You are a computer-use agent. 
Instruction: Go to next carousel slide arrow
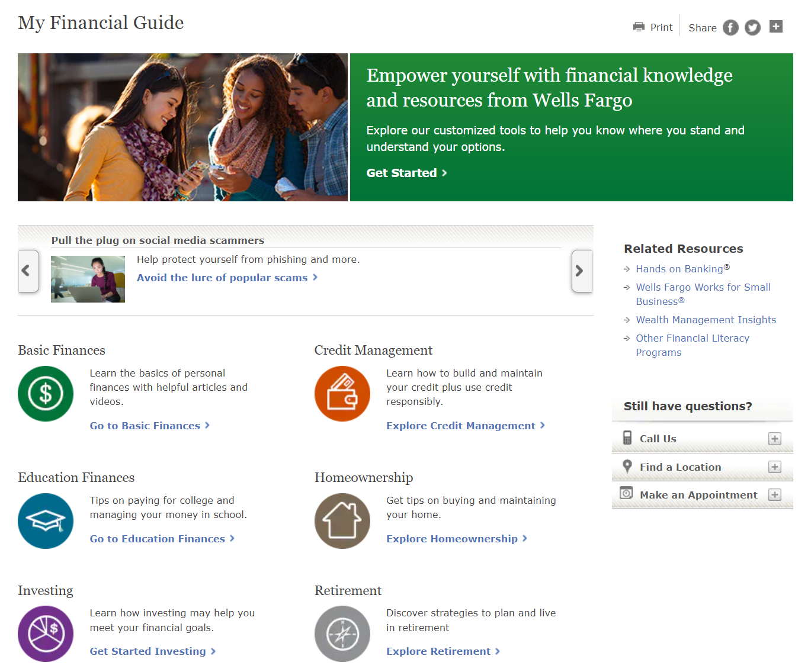582,271
